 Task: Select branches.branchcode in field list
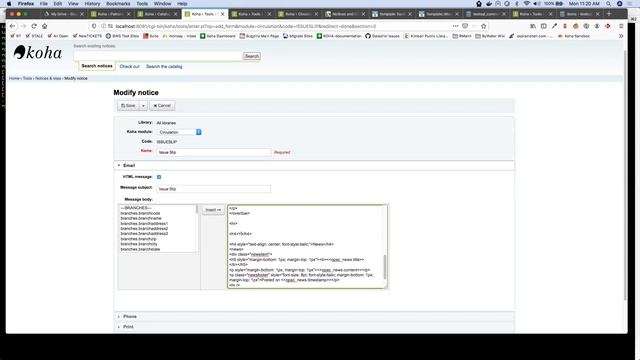tap(140, 213)
